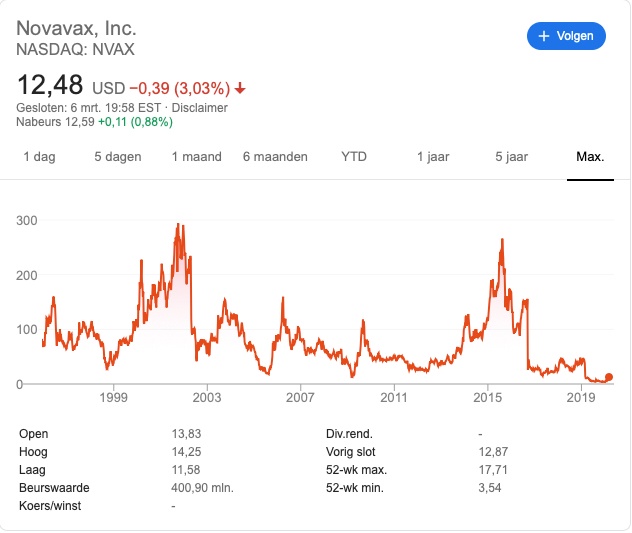Screen dimensions: 632x533
Task: Select the 1 dag tab
Action: click(x=39, y=157)
